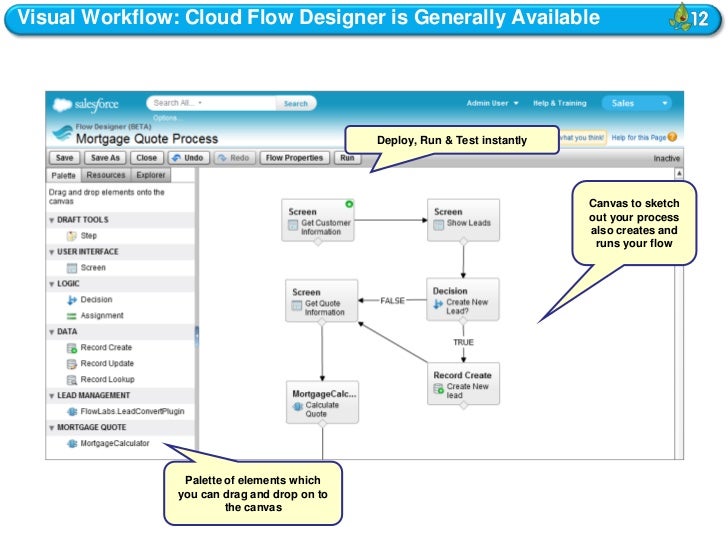
Task: Collapse the LOGIC section
Action: click(x=52, y=284)
